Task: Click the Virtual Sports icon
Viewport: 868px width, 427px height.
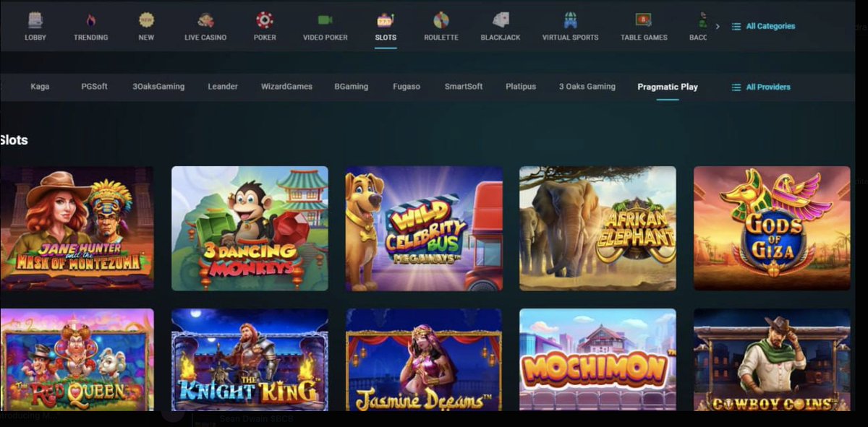Action: click(x=571, y=20)
